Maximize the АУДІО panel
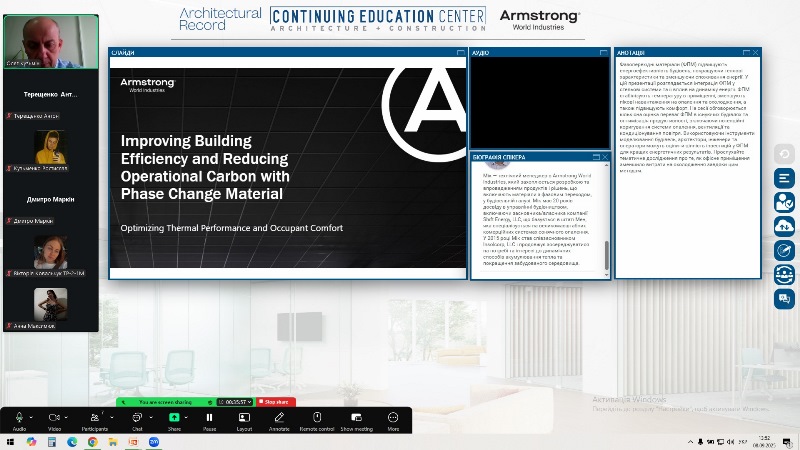Screen dimensions: 800x450 tap(604, 53)
